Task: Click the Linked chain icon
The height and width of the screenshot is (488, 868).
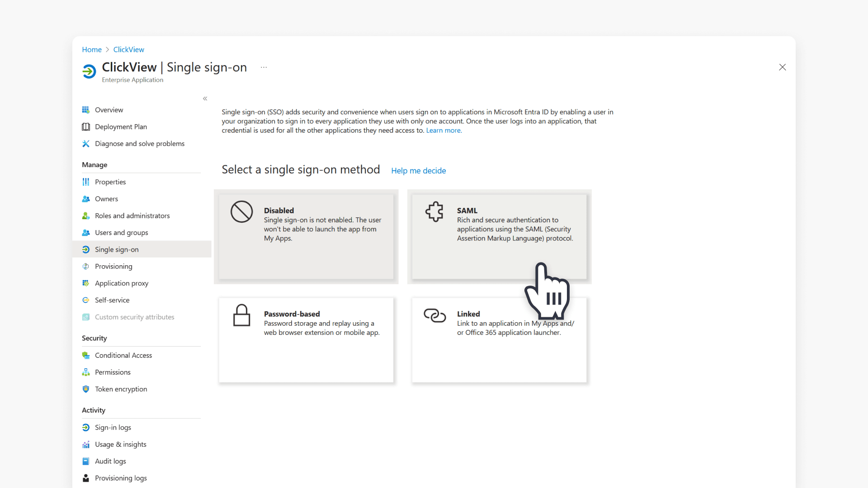Action: tap(434, 315)
